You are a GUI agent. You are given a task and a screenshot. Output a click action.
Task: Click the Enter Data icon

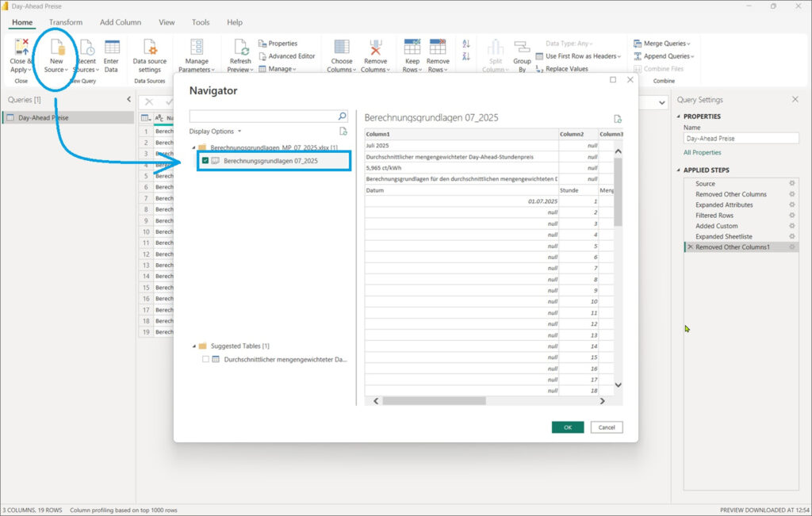pyautogui.click(x=112, y=47)
